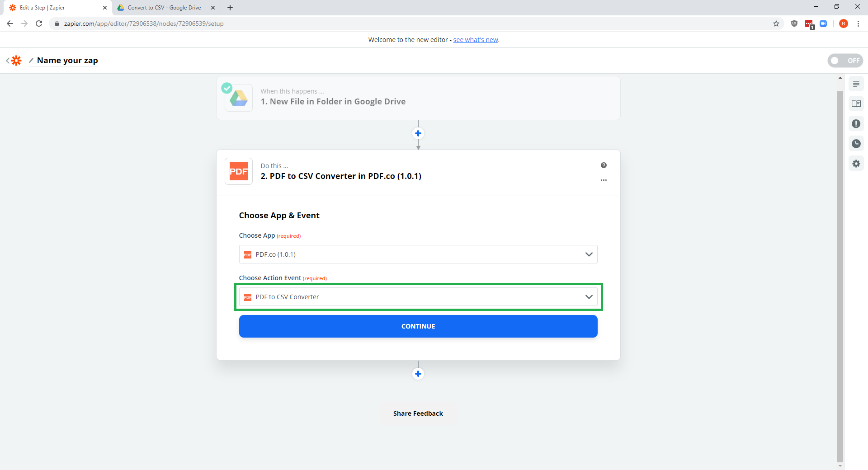Viewport: 868px width, 470px height.
Task: Add a new step after PDF.co action
Action: 418,374
